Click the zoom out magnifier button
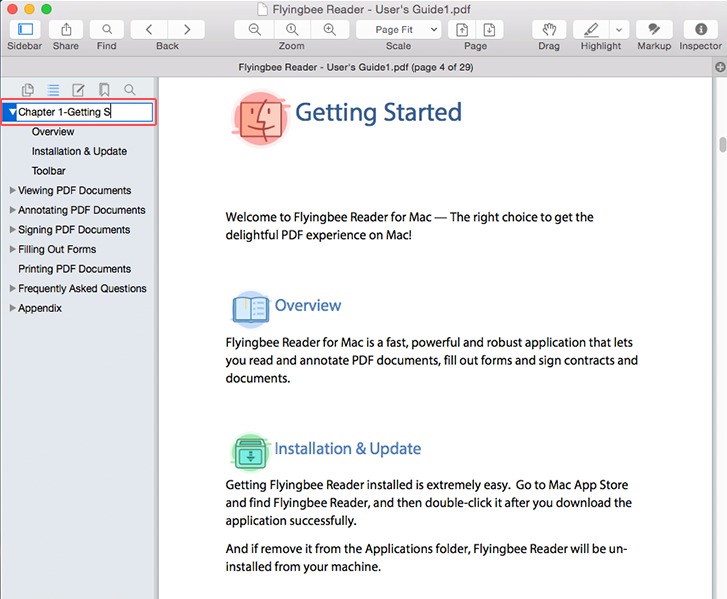The height and width of the screenshot is (599, 727). 254,30
